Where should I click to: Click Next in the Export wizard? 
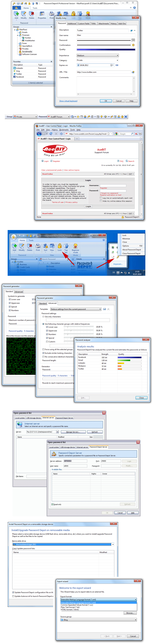pos(119,636)
